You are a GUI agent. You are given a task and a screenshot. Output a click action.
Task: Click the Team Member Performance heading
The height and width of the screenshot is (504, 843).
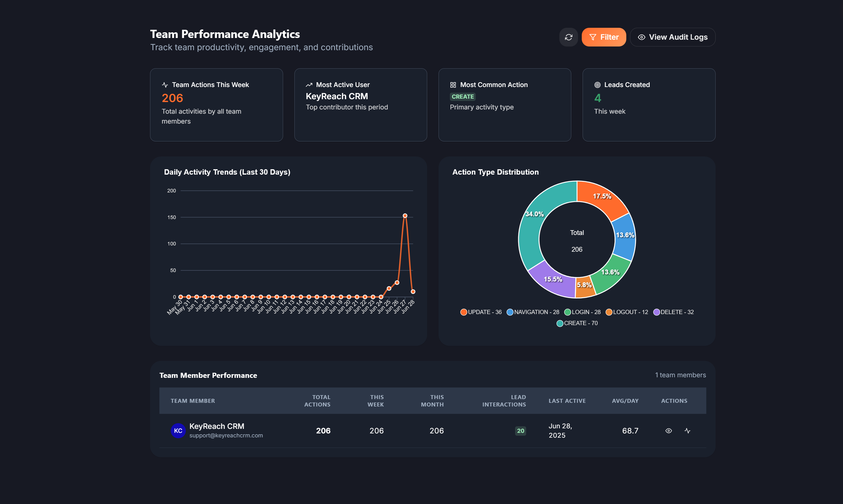pyautogui.click(x=208, y=375)
